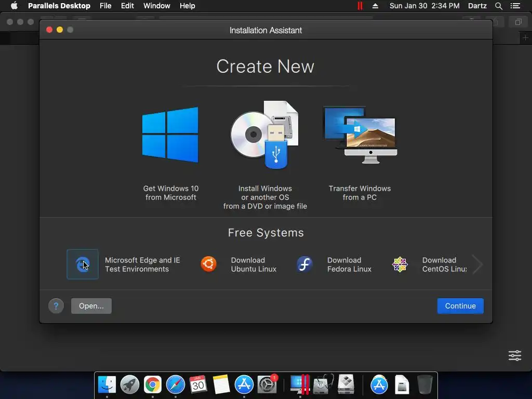Viewport: 532px width, 399px height.
Task: Open Trash in the Dock
Action: pyautogui.click(x=424, y=384)
